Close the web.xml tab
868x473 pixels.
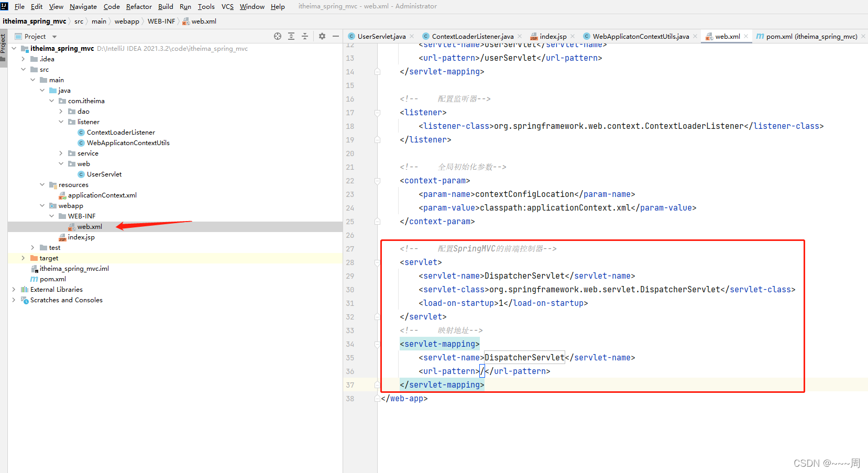(x=746, y=36)
